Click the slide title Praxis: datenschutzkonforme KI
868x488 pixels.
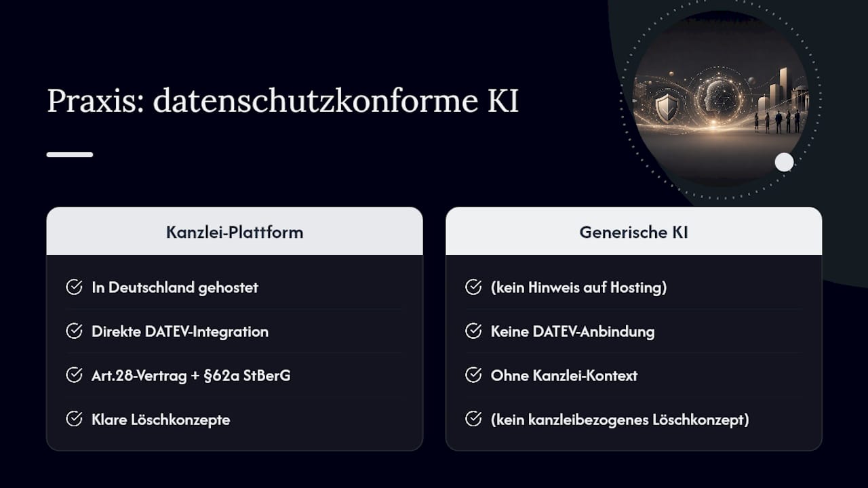click(x=283, y=101)
